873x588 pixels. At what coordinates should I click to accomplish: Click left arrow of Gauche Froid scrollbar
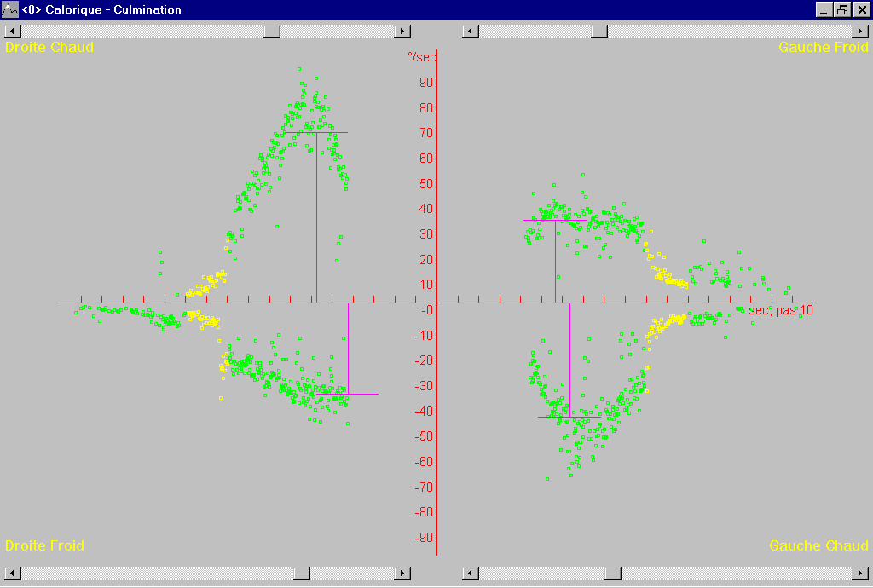click(x=471, y=32)
